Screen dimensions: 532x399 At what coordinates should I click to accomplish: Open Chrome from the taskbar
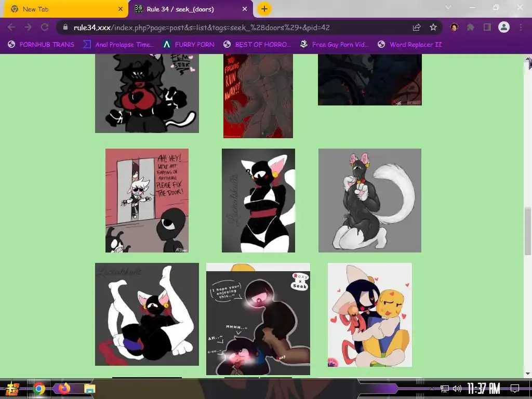(39, 389)
